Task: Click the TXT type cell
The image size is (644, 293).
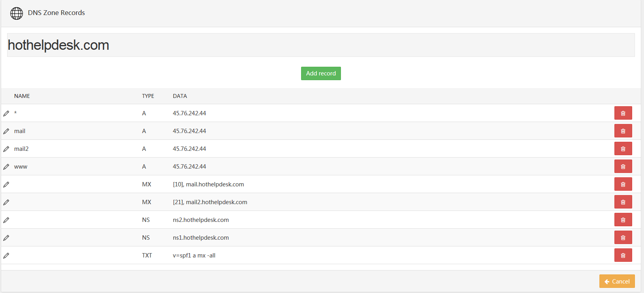Action: [147, 255]
